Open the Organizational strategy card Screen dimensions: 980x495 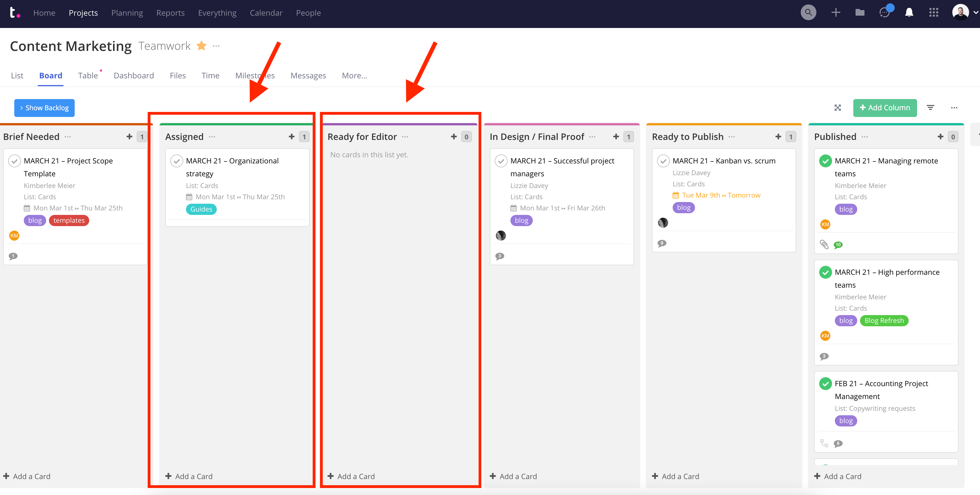point(237,187)
